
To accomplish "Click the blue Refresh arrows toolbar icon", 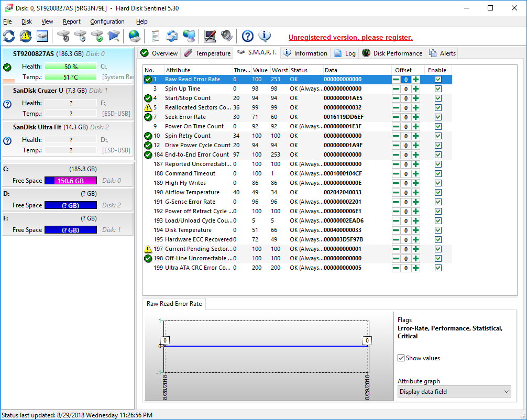I will [9, 36].
